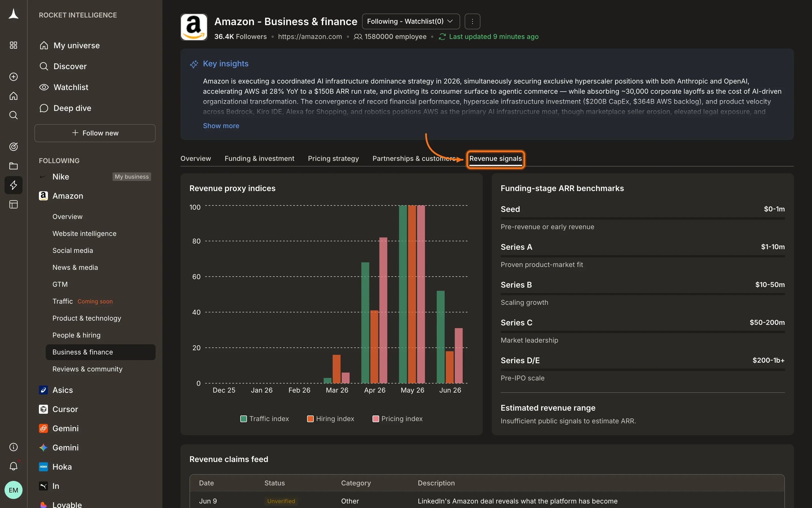Click the home icon in the left rail
The height and width of the screenshot is (508, 812).
click(14, 96)
